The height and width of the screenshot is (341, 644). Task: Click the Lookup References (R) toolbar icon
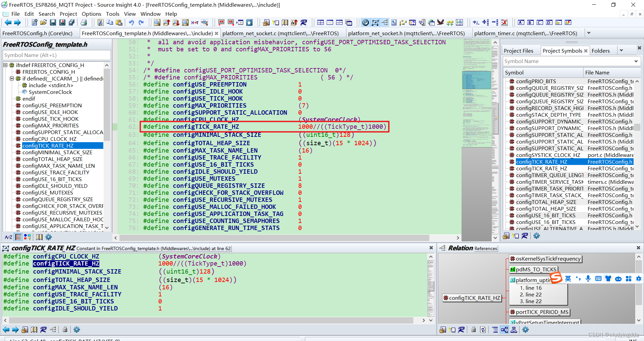point(304,22)
